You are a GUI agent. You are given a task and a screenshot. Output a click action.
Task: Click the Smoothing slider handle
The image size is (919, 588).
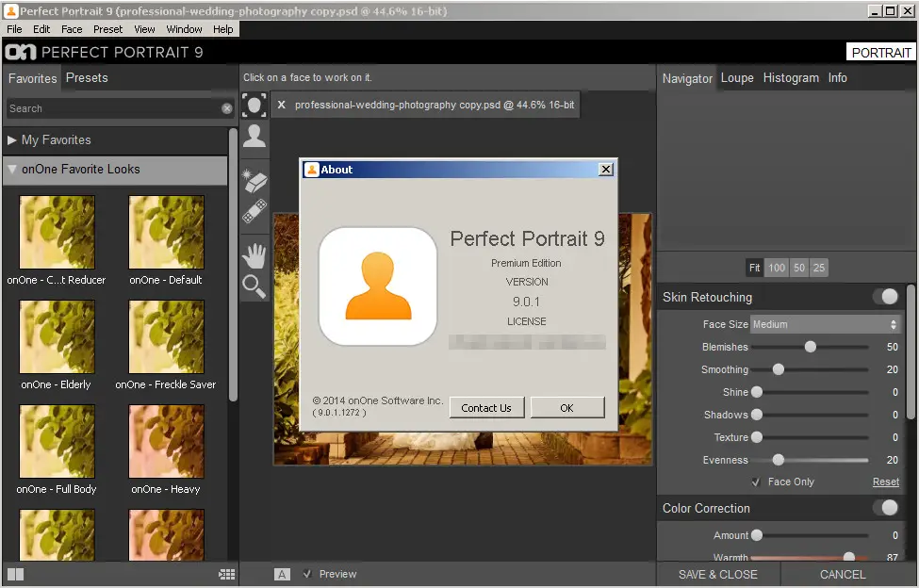[x=779, y=369]
